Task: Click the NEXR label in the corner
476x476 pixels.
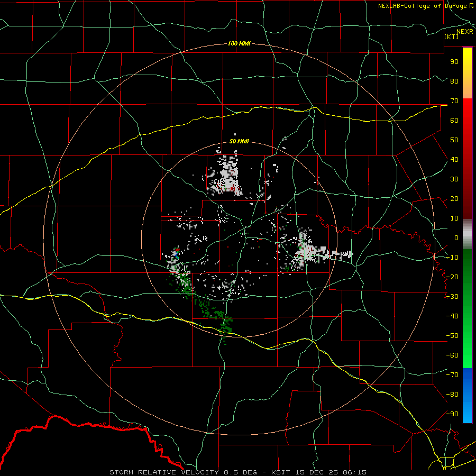Action: point(464,32)
